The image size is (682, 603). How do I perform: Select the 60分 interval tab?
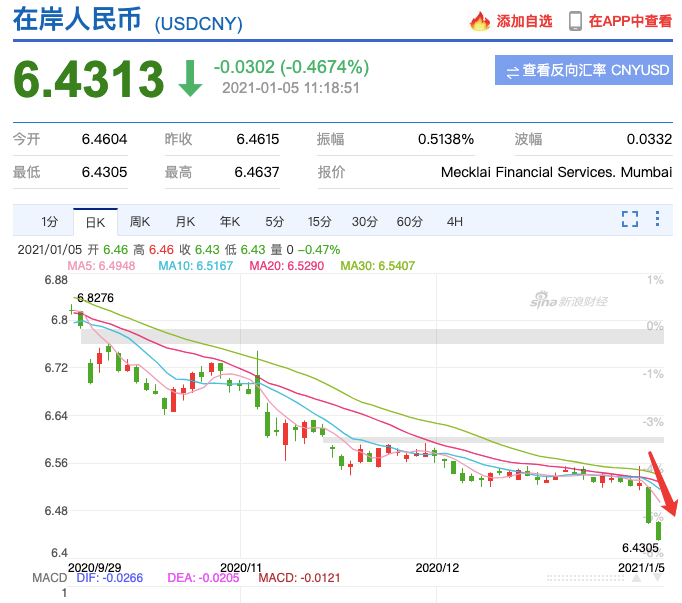(410, 222)
